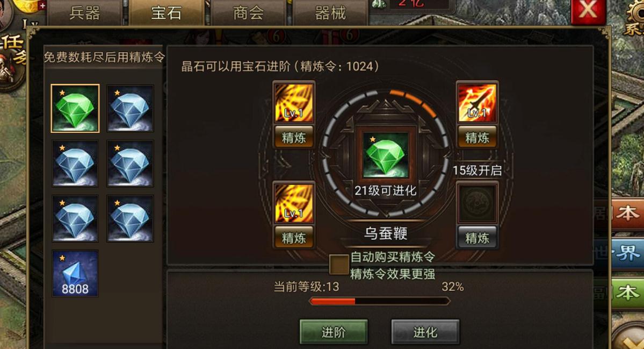
Task: Click 精炼 under the upper-left claw skill
Action: (x=294, y=137)
